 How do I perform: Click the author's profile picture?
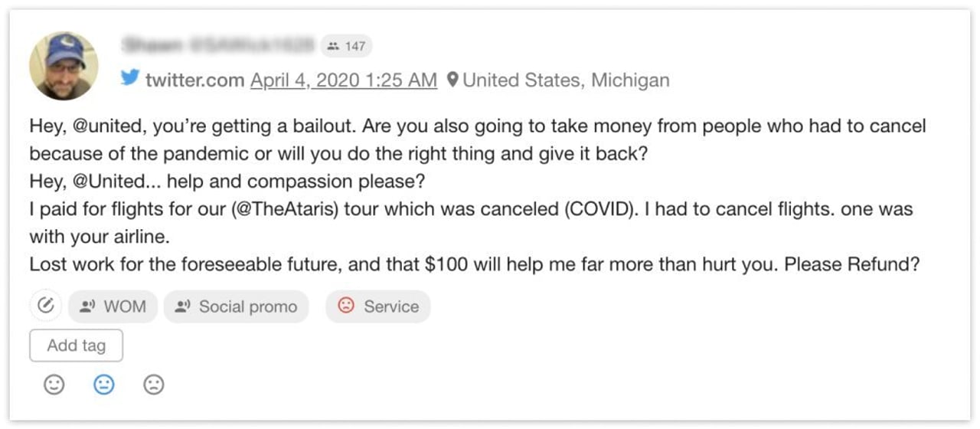[x=64, y=66]
